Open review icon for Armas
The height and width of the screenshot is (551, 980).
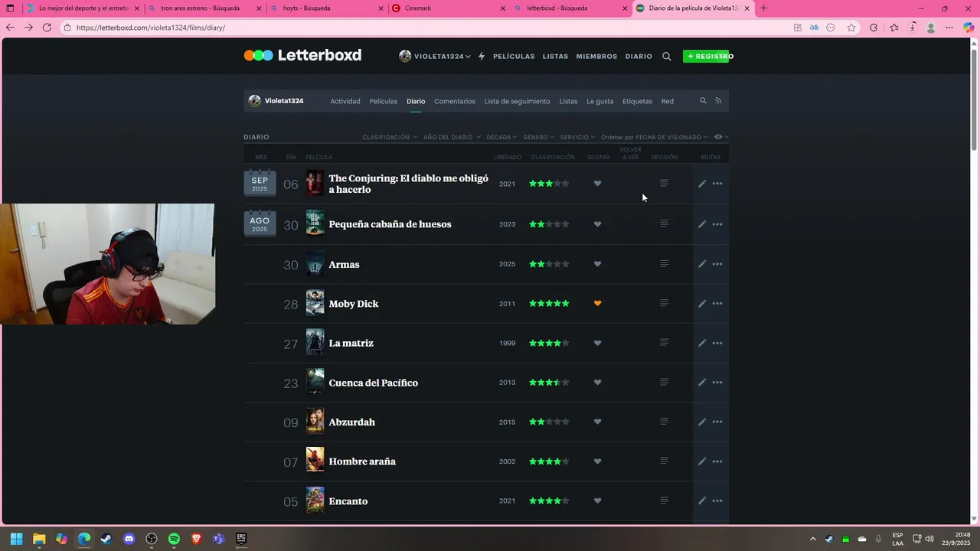click(665, 263)
